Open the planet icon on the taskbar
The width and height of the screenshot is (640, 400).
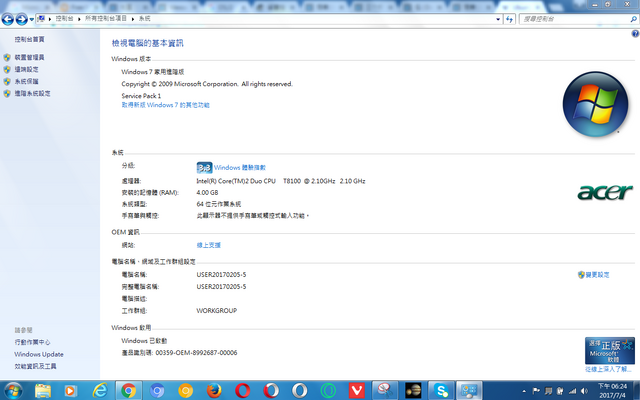click(x=413, y=391)
